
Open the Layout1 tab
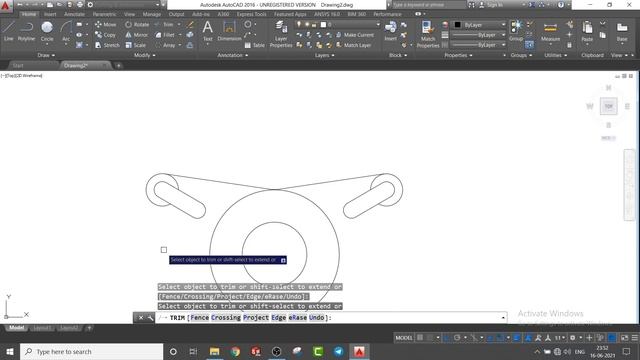[42, 328]
